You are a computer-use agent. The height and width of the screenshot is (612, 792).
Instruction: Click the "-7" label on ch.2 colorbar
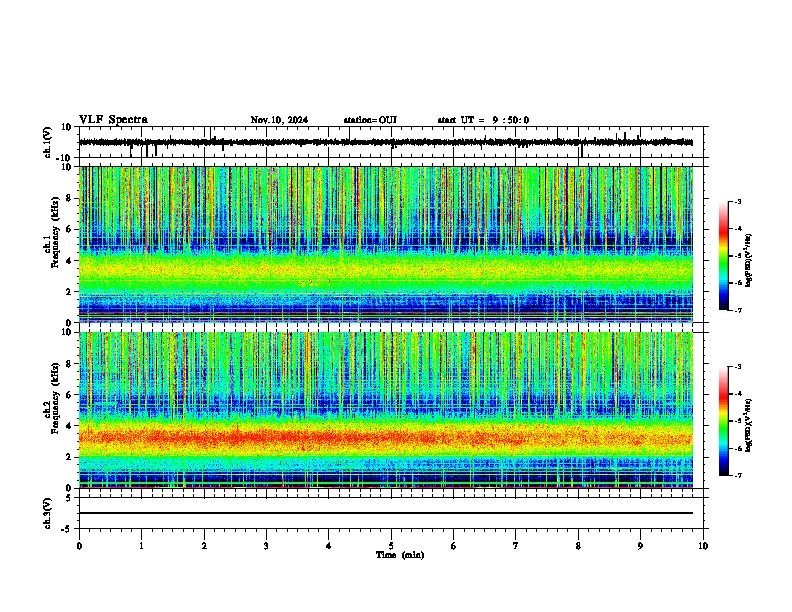tap(738, 475)
